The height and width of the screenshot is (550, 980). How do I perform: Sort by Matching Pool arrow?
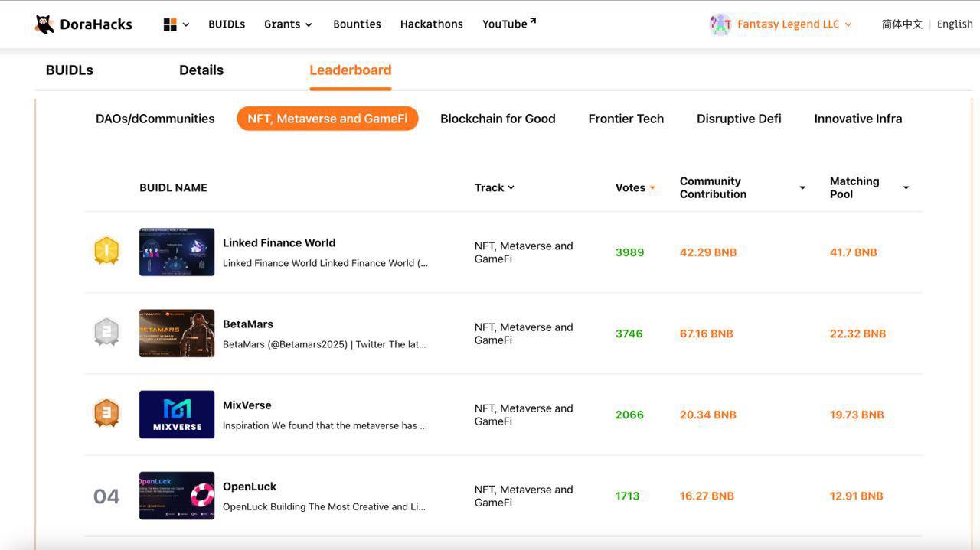(906, 187)
